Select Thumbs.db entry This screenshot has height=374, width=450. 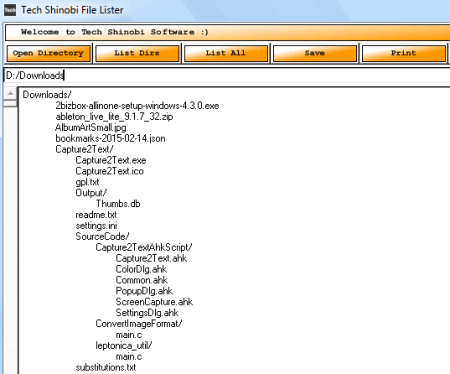tap(118, 204)
